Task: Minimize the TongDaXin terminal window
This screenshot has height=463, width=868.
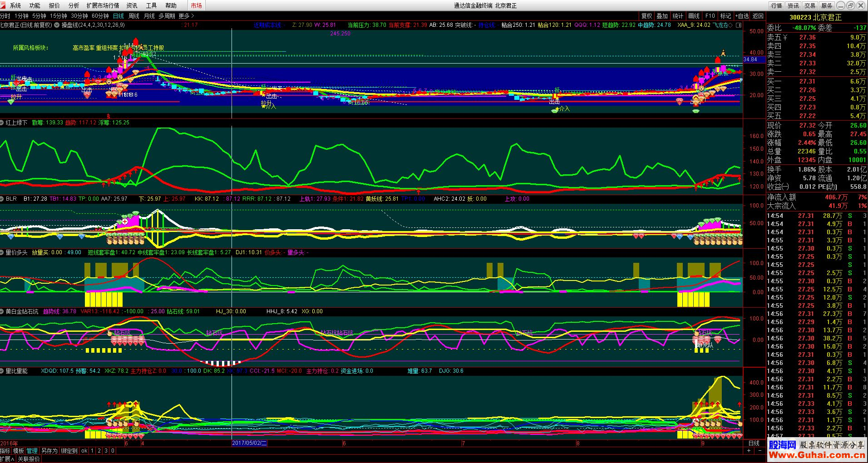Action: coord(840,5)
